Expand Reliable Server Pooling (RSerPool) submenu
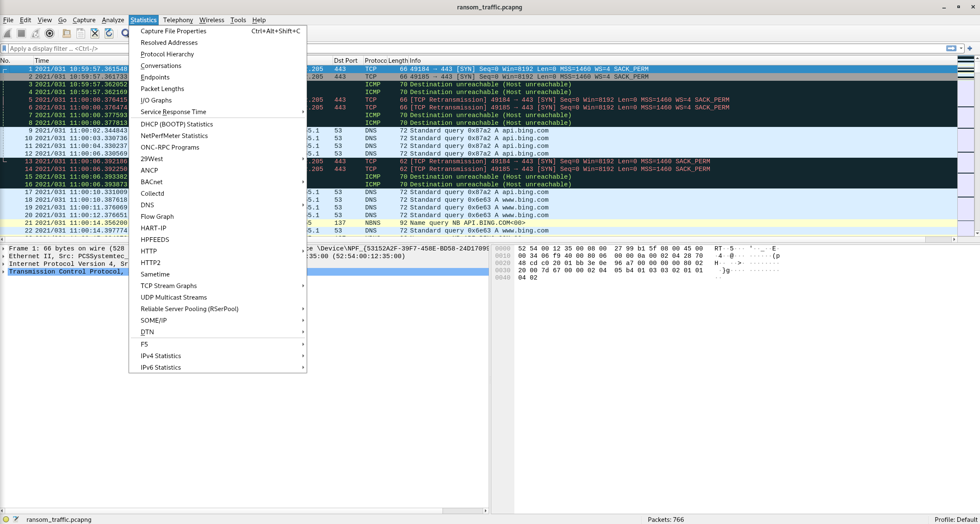 pyautogui.click(x=218, y=309)
